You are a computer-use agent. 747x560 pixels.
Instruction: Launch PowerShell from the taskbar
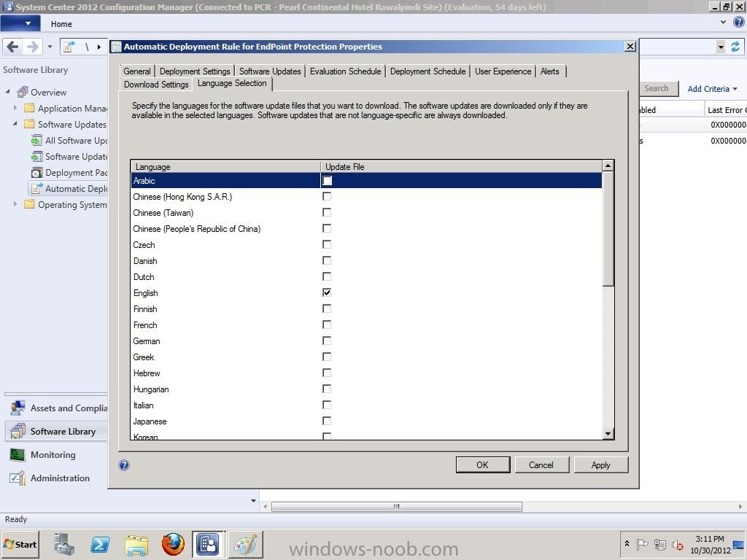click(99, 544)
